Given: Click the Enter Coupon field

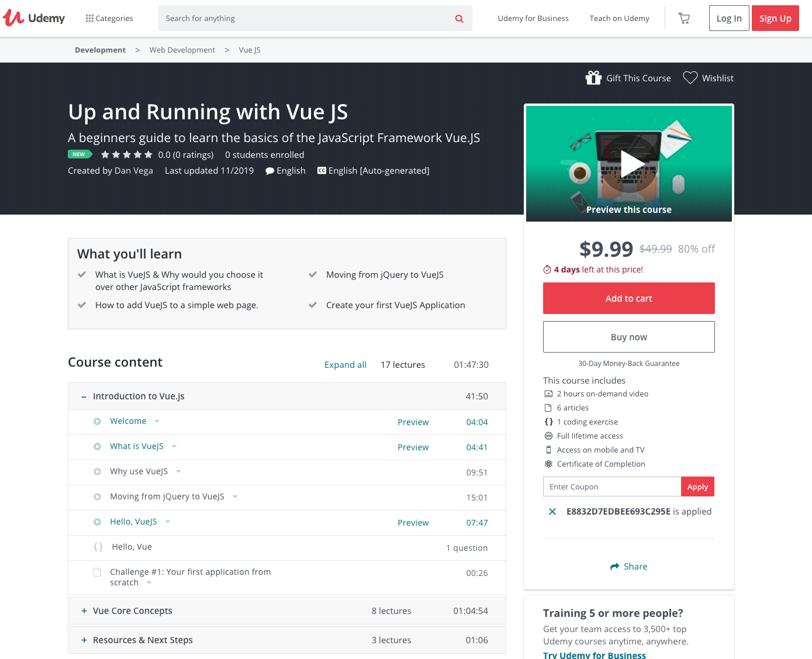Looking at the screenshot, I should 612,487.
